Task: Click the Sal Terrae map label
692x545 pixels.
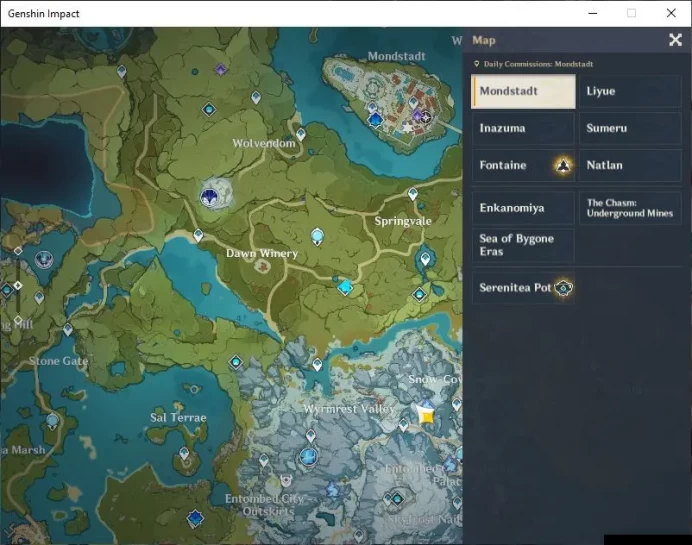Action: (178, 417)
